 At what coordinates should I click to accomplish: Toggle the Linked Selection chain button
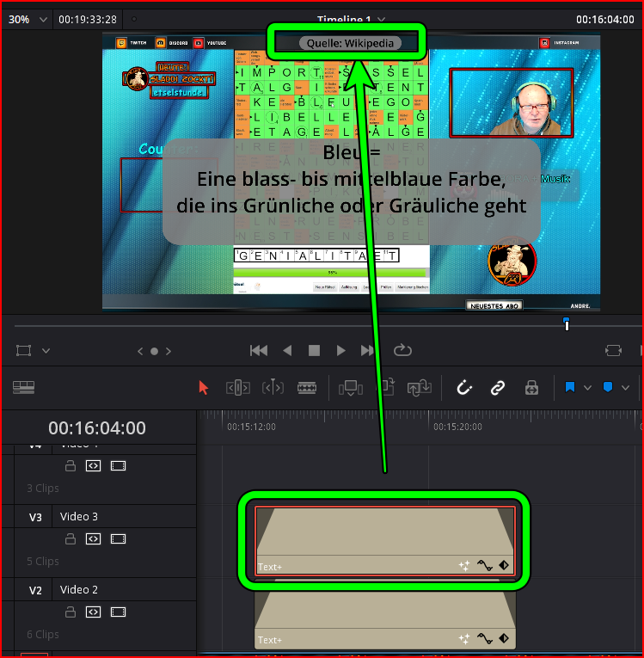[498, 388]
